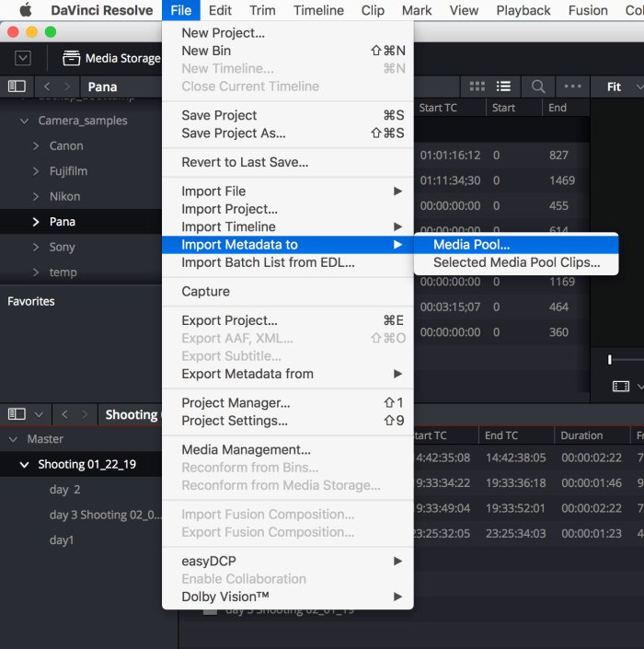Screen dimensions: 644x649
Task: Select clip row with timecode 01:01:16:12
Action: [501, 156]
